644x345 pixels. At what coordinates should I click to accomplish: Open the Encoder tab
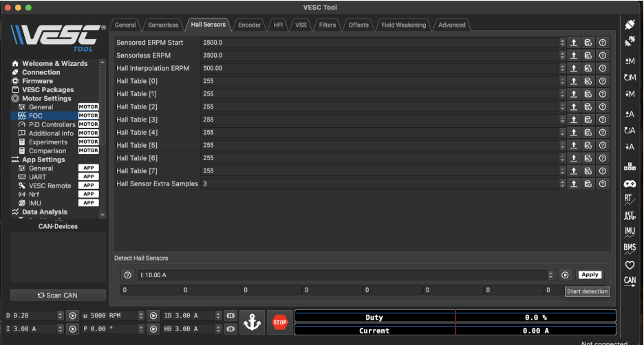coord(249,25)
